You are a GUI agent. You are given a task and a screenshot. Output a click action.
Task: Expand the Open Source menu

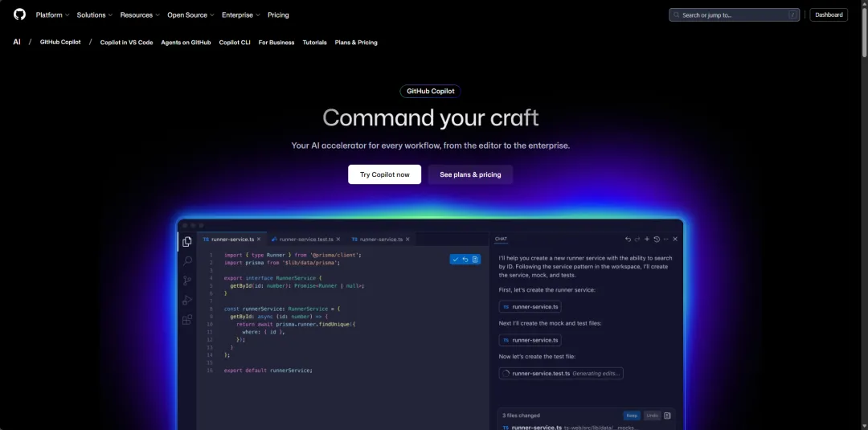tap(191, 15)
